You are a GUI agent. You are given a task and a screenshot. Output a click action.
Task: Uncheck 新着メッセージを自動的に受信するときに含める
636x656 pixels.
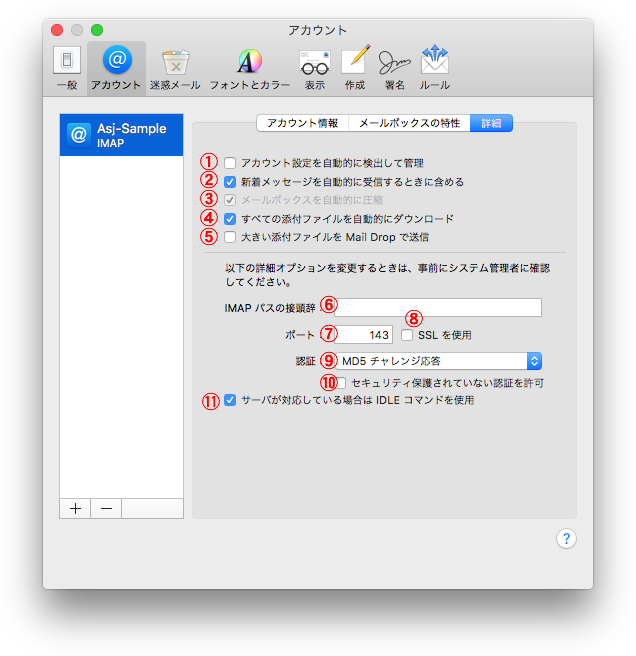tap(230, 182)
